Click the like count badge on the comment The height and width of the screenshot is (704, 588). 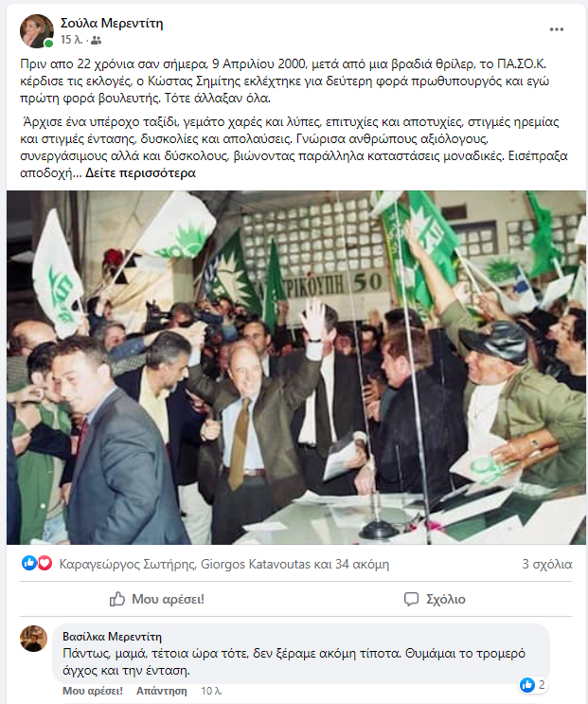click(532, 685)
